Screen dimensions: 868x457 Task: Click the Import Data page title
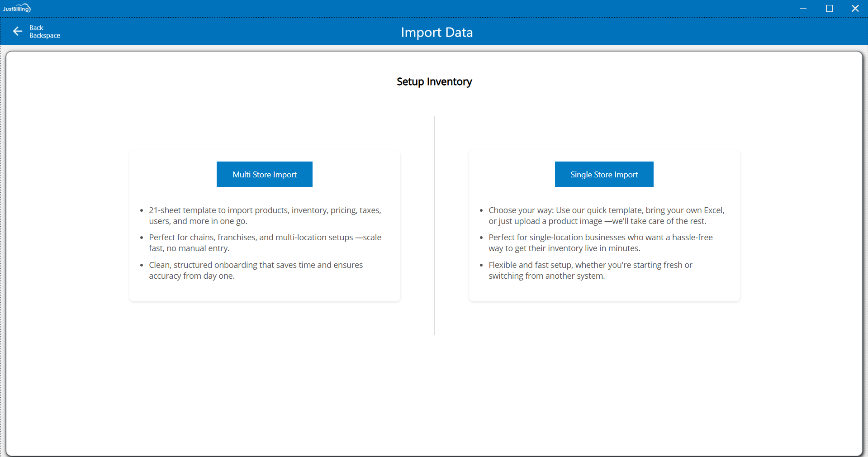click(x=436, y=33)
